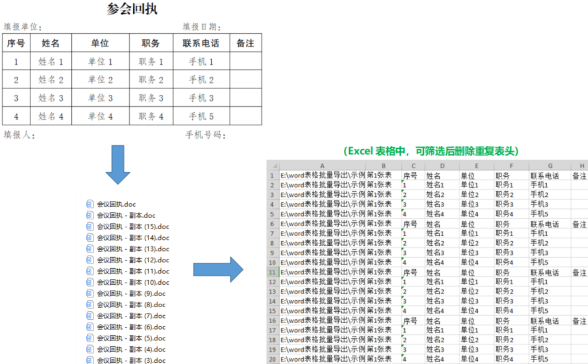Screen dimensions: 588x364
Task: Select the file 会议回执 - 副本 (10).doc
Action: point(133,282)
